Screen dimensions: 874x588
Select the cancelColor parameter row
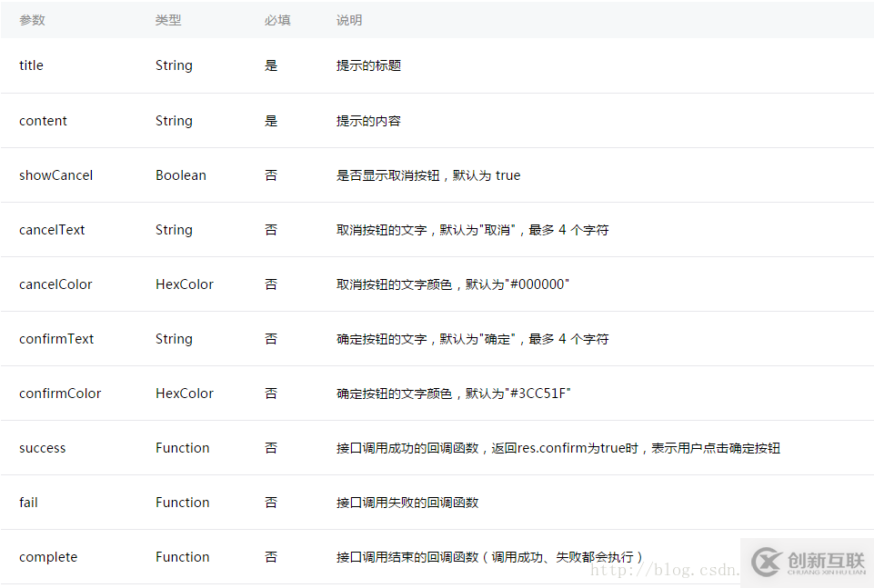(x=55, y=284)
